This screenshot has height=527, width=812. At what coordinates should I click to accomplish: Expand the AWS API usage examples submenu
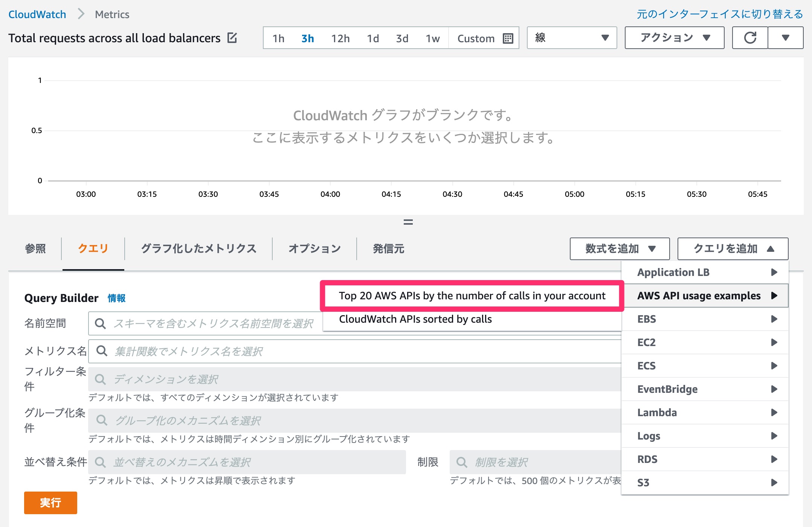705,296
